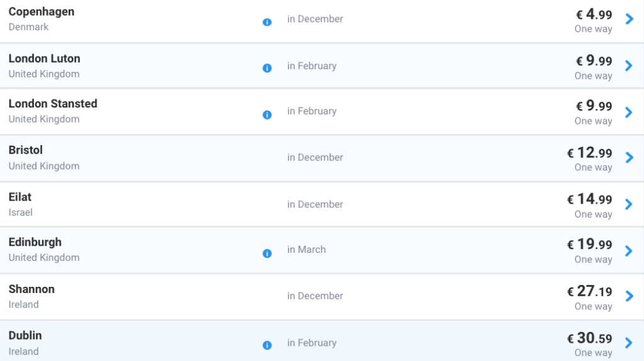This screenshot has height=361, width=644.
Task: Select the €30.59 Dublin fare
Action: (589, 338)
